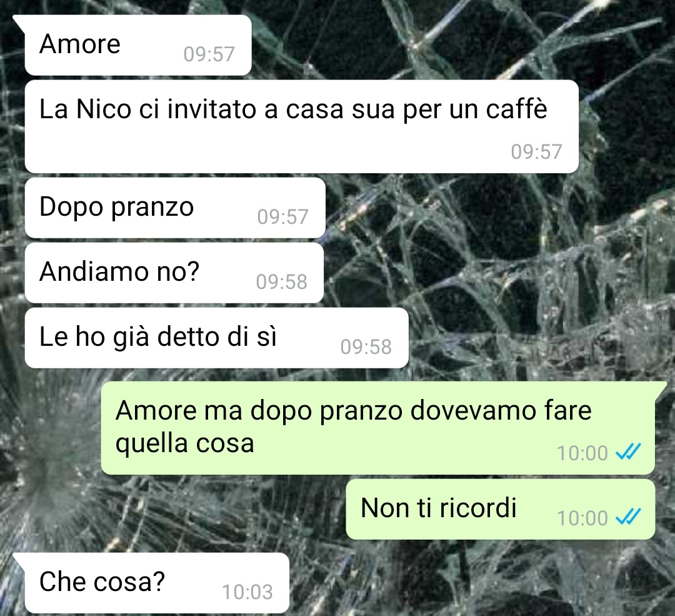Click the 09:57 timestamp on 'Amore'
This screenshot has height=616, width=675.
209,54
